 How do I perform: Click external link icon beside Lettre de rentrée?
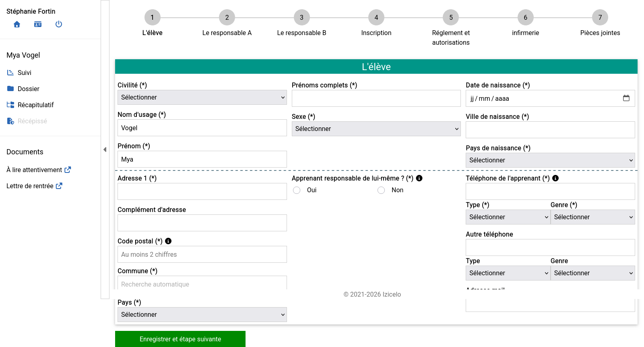(59, 186)
